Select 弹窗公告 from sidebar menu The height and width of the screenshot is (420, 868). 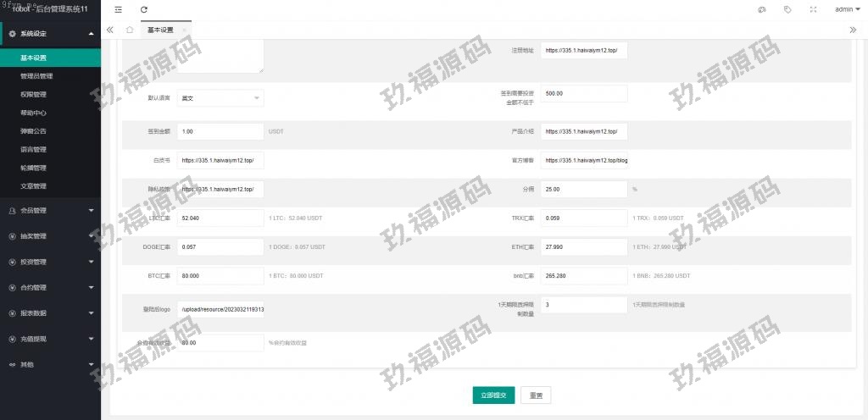coord(33,131)
